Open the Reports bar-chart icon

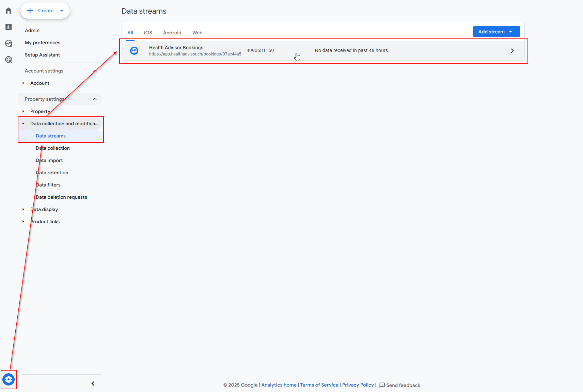pyautogui.click(x=9, y=27)
